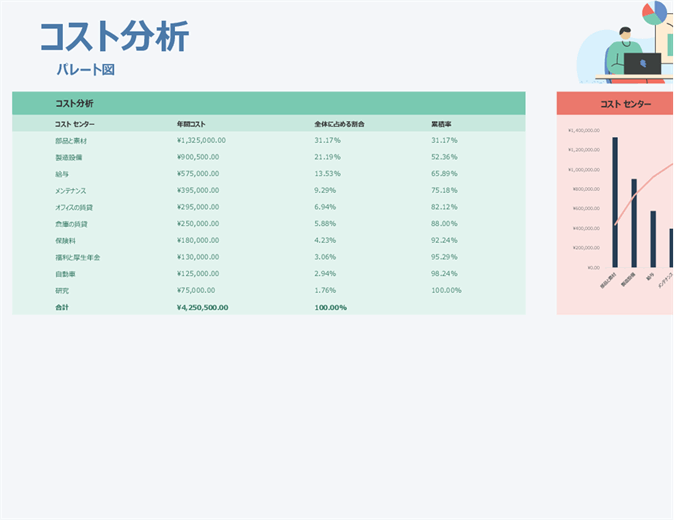Click the red コスト センター chart title
The height and width of the screenshot is (520, 675).
(x=625, y=104)
